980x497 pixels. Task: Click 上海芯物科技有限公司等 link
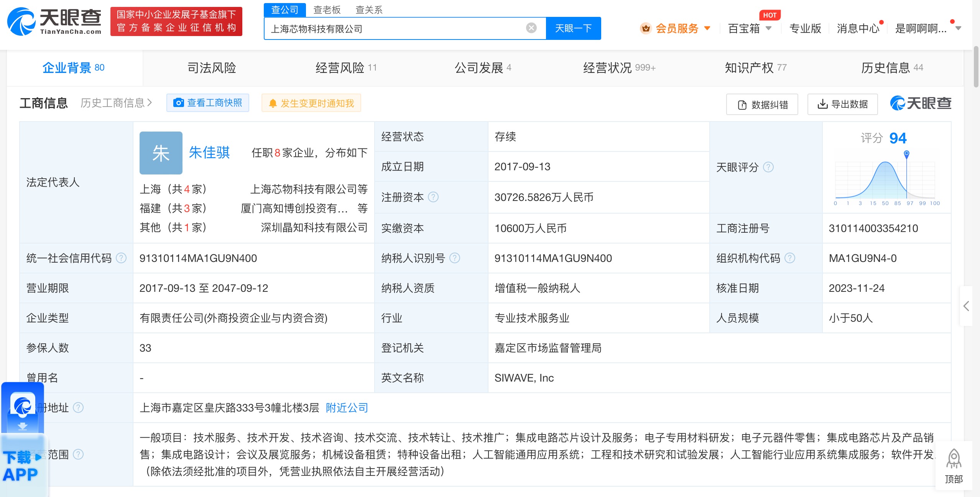(x=309, y=189)
